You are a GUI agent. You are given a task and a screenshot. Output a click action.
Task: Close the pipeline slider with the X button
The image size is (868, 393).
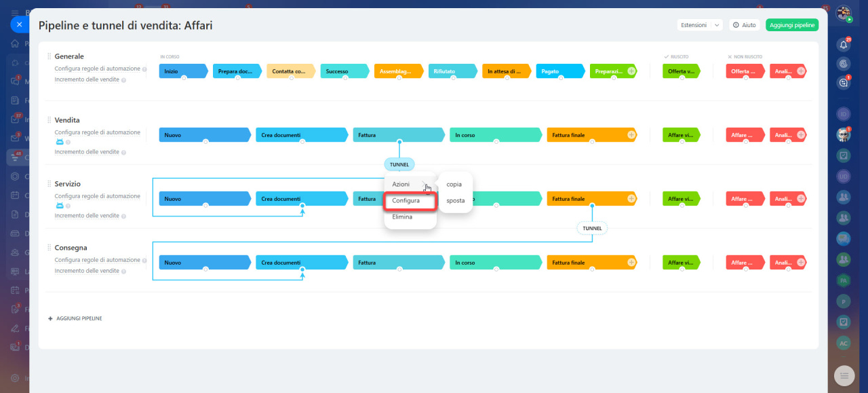(x=19, y=24)
